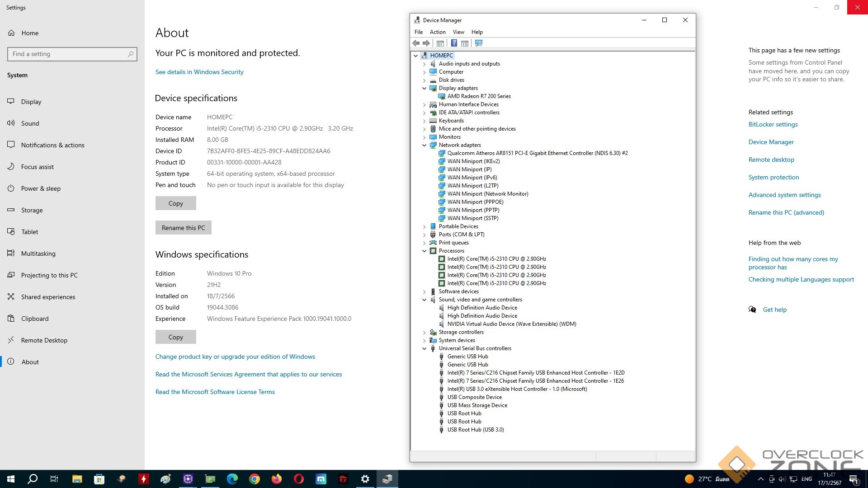Click the Home icon in Settings sidebar

tap(11, 33)
